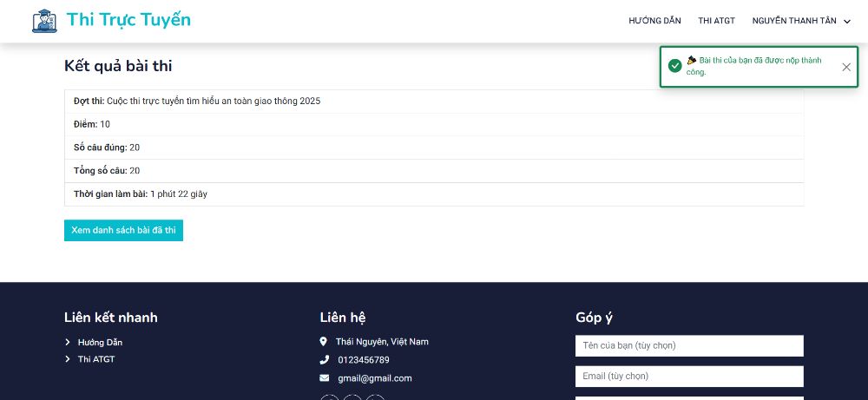Open Hướng Dẫn in the top navigation
The height and width of the screenshot is (400, 868).
[654, 21]
